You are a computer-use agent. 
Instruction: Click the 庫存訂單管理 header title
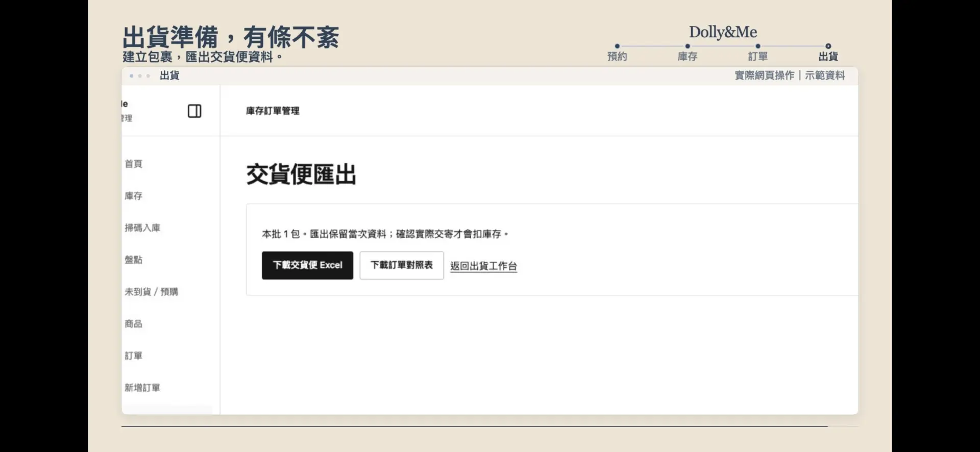[273, 111]
